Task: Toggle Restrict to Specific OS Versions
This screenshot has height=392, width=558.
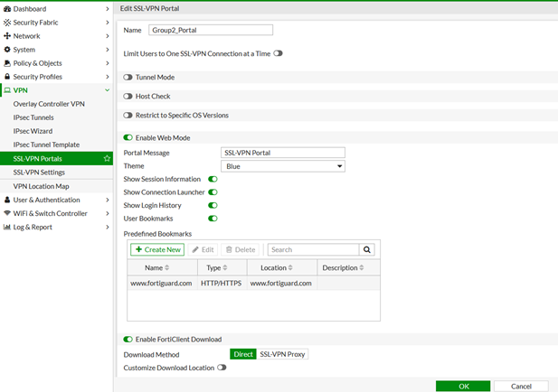Action: pyautogui.click(x=128, y=115)
